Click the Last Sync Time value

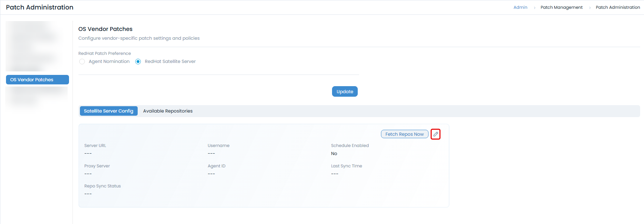(334, 174)
